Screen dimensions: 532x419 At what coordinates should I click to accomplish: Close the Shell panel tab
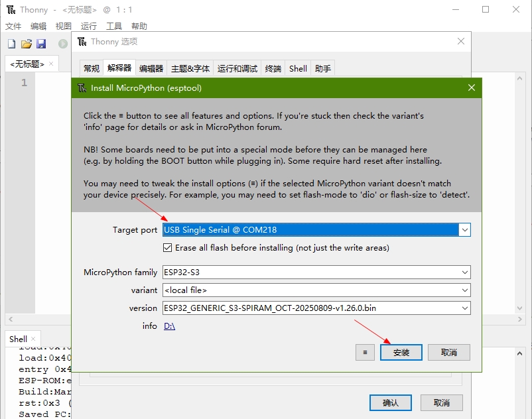coord(33,339)
